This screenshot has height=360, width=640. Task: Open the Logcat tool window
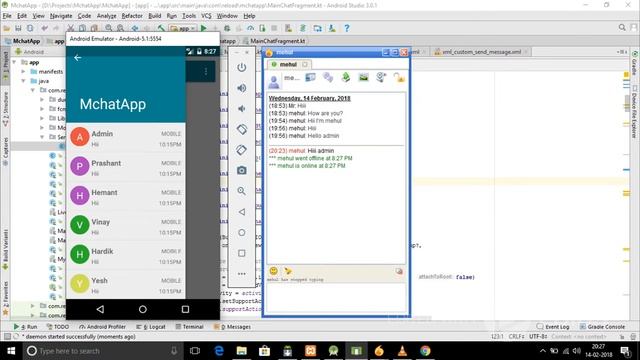[151, 327]
